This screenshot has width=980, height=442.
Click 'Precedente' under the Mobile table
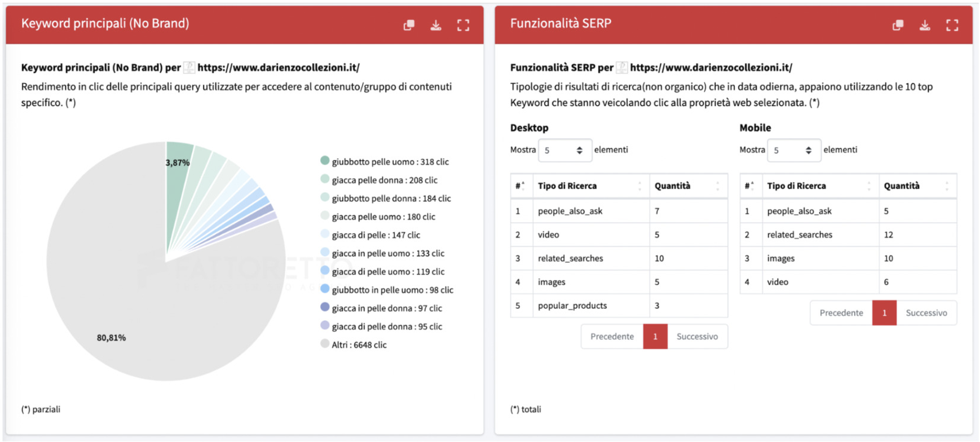(x=841, y=313)
